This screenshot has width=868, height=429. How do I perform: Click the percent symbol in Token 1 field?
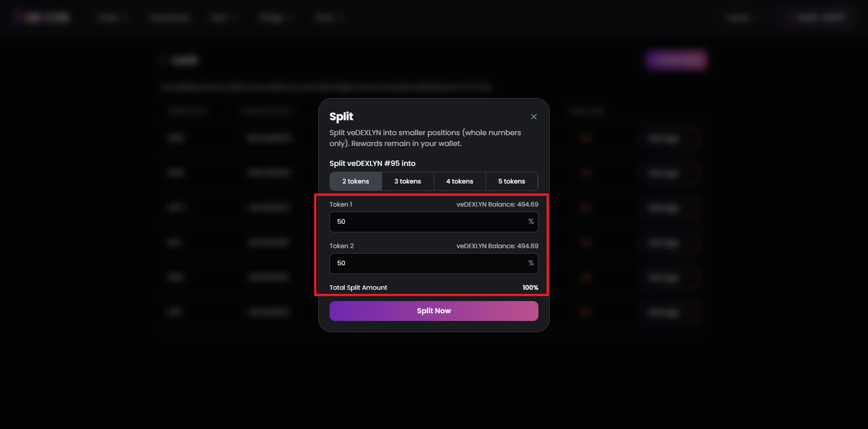[531, 222]
